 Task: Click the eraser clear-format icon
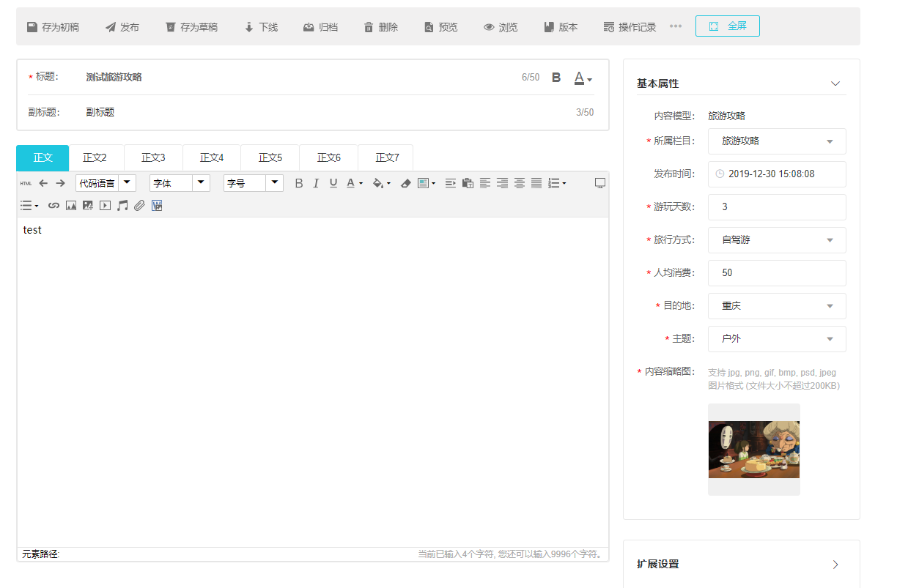tap(406, 183)
